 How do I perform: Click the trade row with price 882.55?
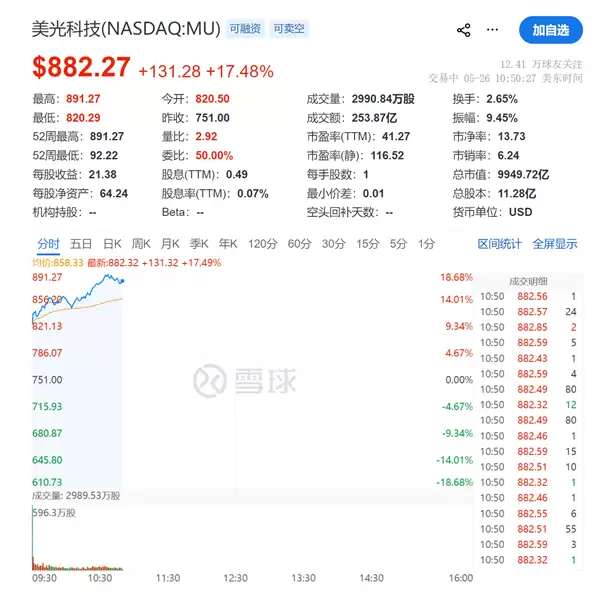coord(528,513)
